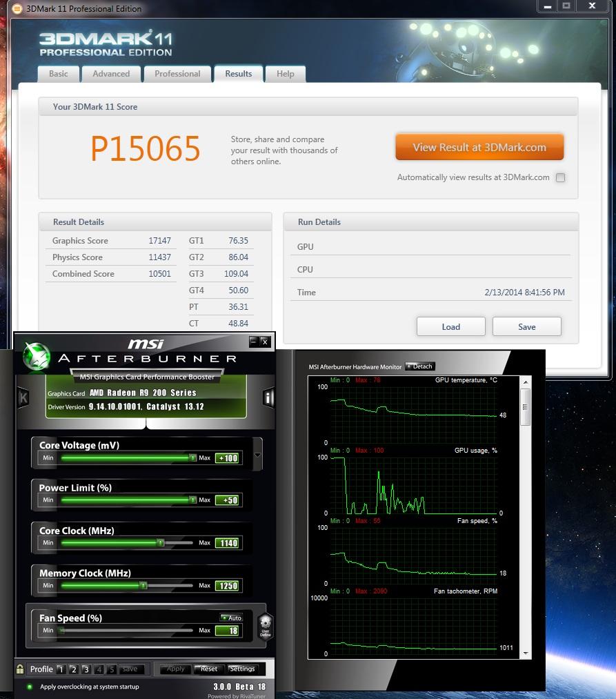Click the Fan Speed 18 value field
The image size is (616, 699).
point(228,631)
